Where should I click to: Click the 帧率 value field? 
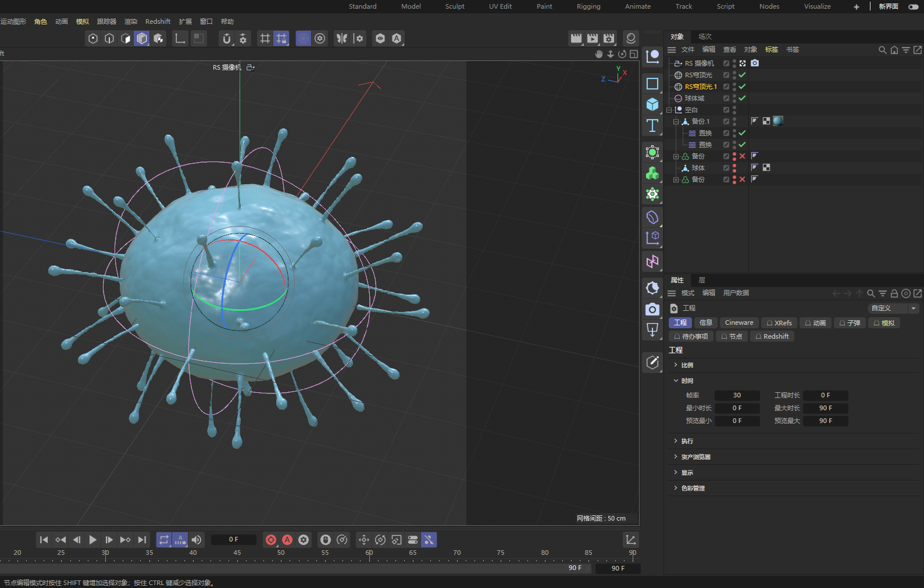point(737,395)
